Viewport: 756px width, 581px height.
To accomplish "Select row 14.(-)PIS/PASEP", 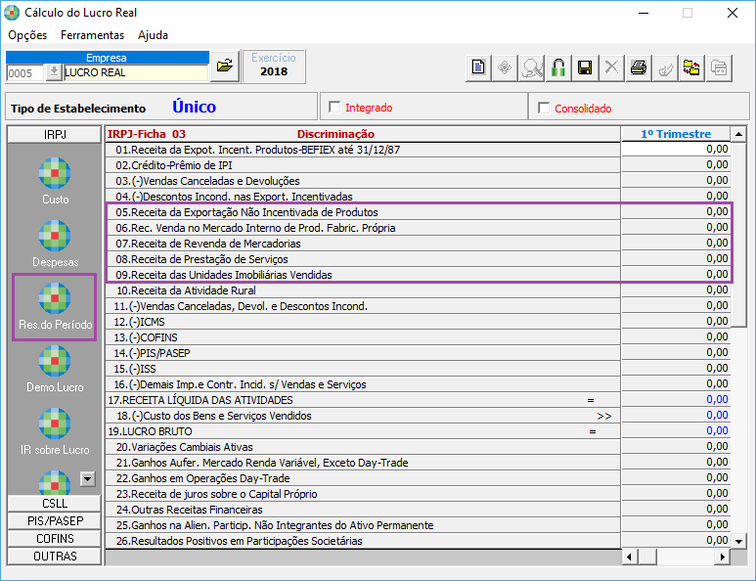I will [363, 353].
